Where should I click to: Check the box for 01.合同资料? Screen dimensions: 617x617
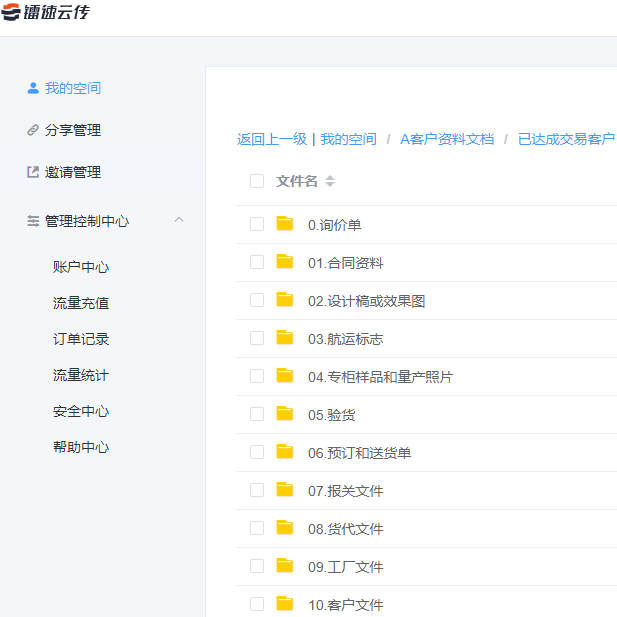pyautogui.click(x=257, y=262)
